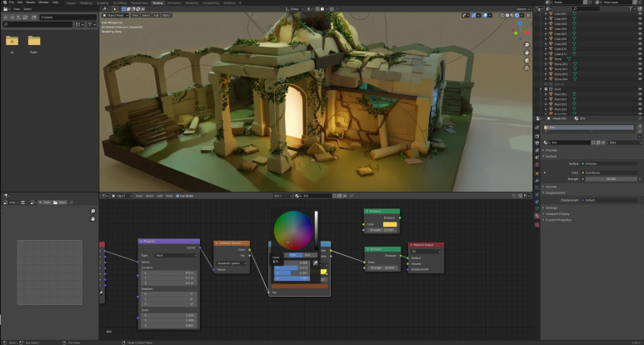Switch to the Shading workspace tab
644x345 pixels.
157,2
